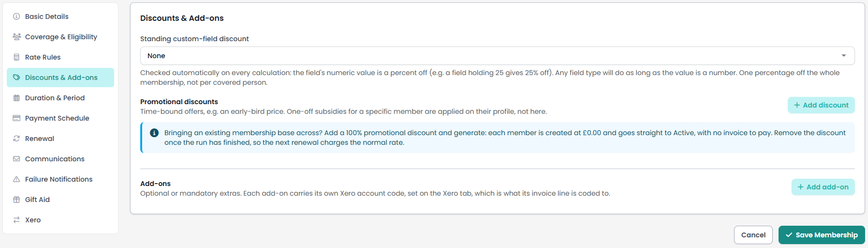Click the Failure Notifications warning icon
The width and height of the screenshot is (868, 248).
click(16, 179)
